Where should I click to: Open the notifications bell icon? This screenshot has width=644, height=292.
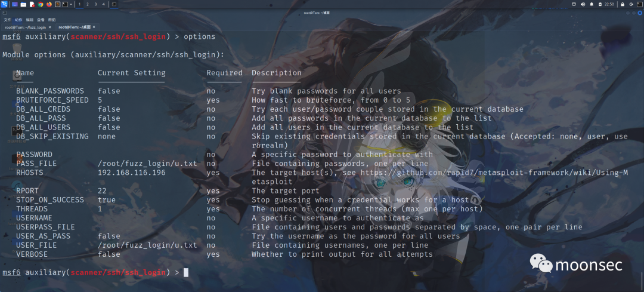(592, 4)
